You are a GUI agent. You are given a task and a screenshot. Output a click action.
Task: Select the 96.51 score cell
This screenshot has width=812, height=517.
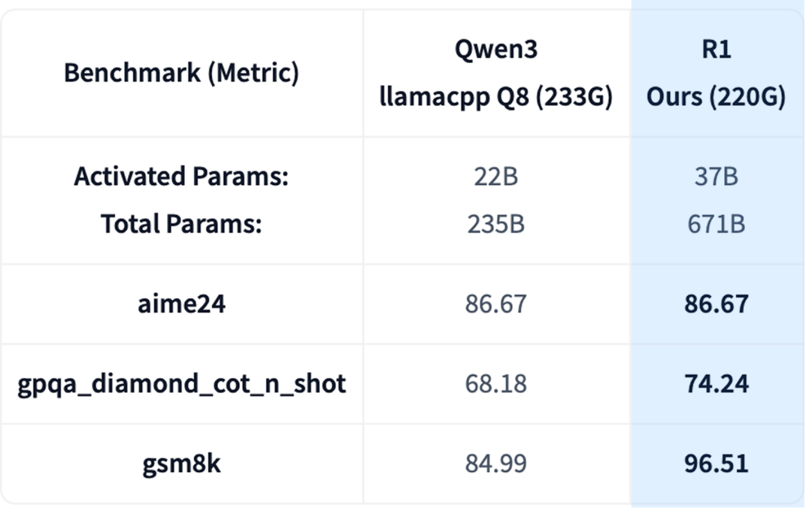(x=716, y=463)
